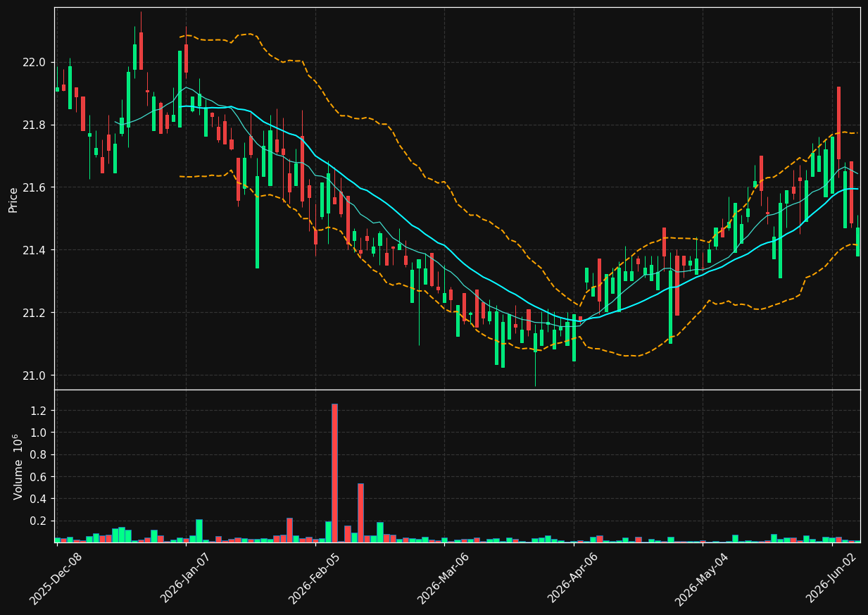
Task: Click the 0.4 volume axis value
Action: click(38, 499)
